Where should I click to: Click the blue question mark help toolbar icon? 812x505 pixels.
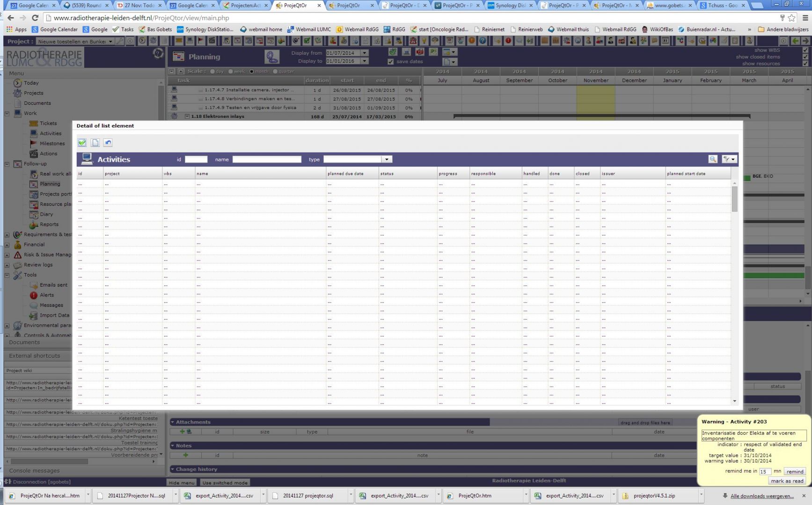coord(483,41)
